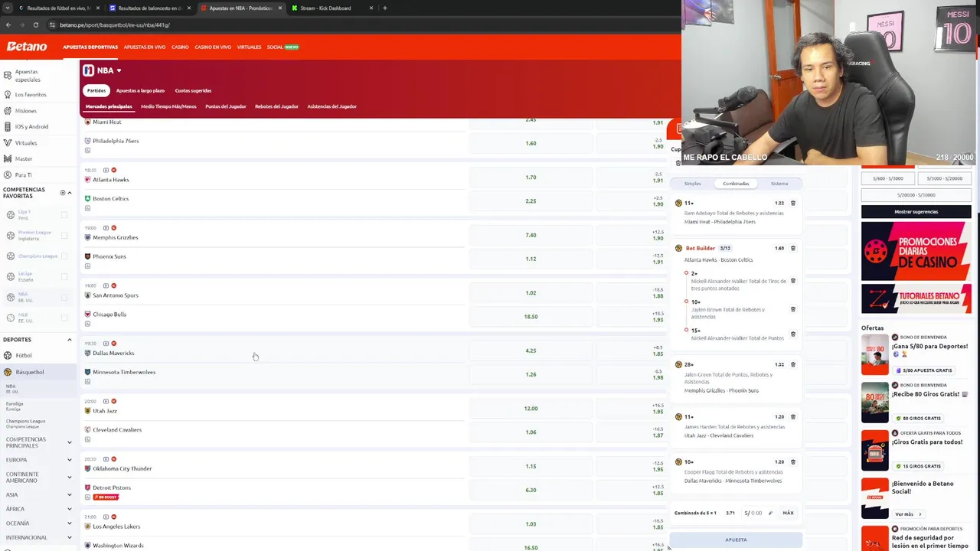Expand the África region
980x551 pixels.
click(x=70, y=509)
